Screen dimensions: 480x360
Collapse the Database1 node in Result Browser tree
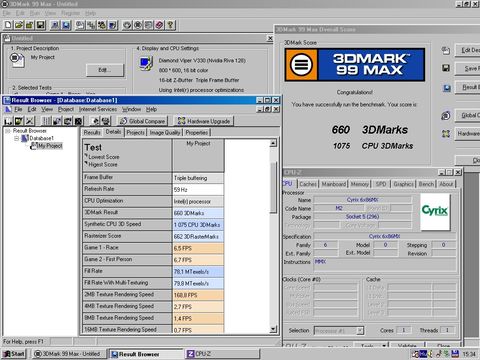pyautogui.click(x=16, y=138)
